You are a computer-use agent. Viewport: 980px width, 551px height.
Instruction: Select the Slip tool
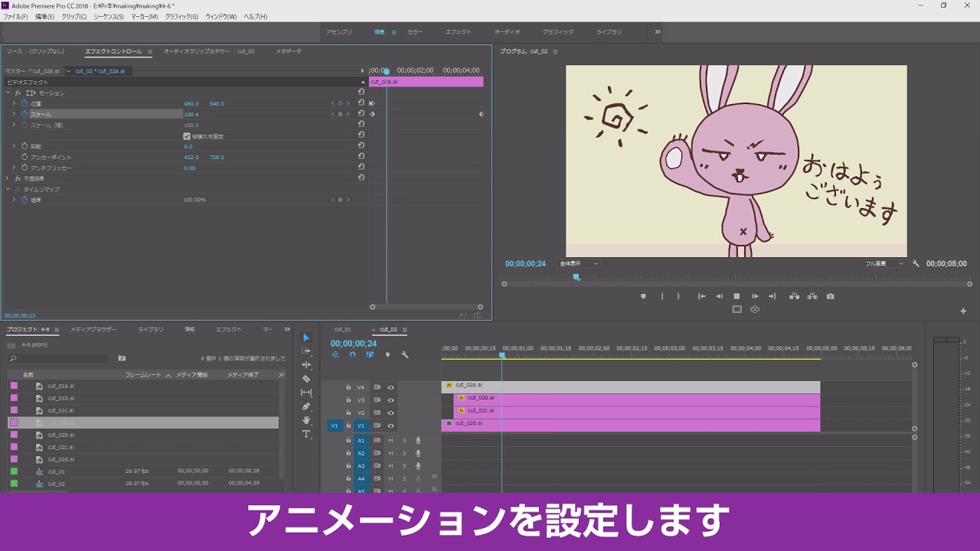tap(306, 393)
